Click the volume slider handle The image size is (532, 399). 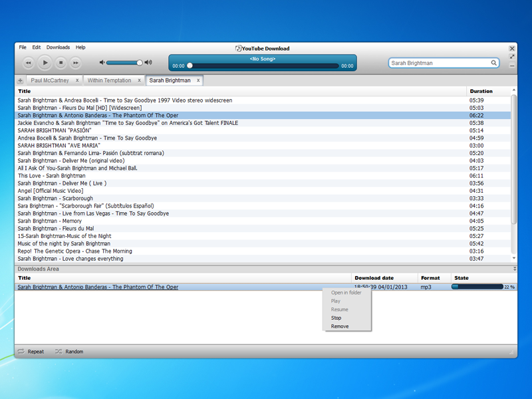click(140, 63)
